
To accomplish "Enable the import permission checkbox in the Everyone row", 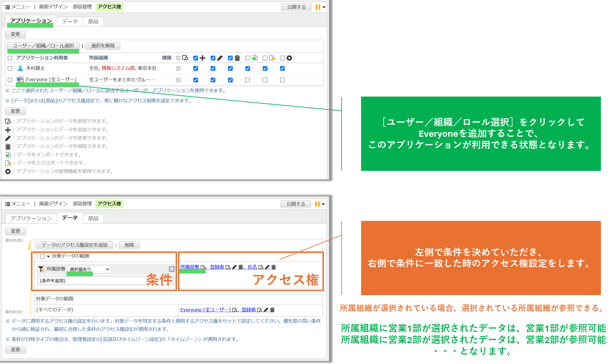I will (x=248, y=80).
